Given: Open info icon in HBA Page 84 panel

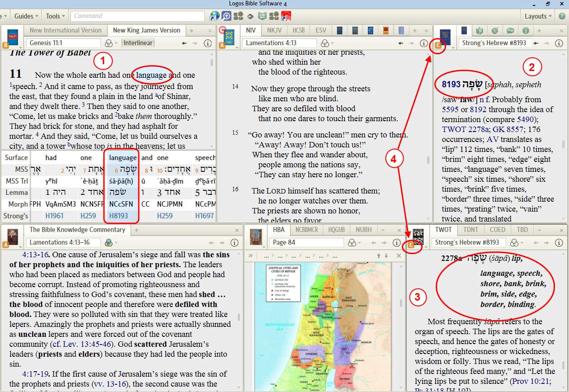Looking at the screenshot, I should 396,243.
